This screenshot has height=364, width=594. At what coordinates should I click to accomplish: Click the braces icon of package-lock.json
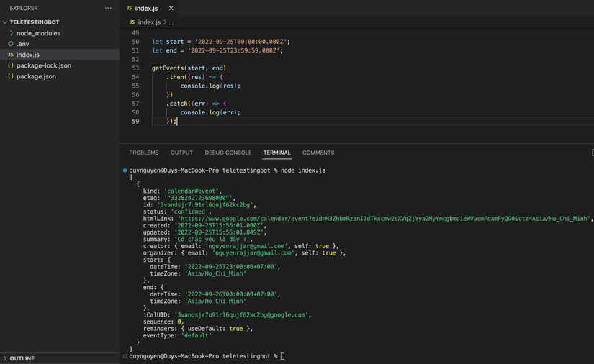coord(11,65)
